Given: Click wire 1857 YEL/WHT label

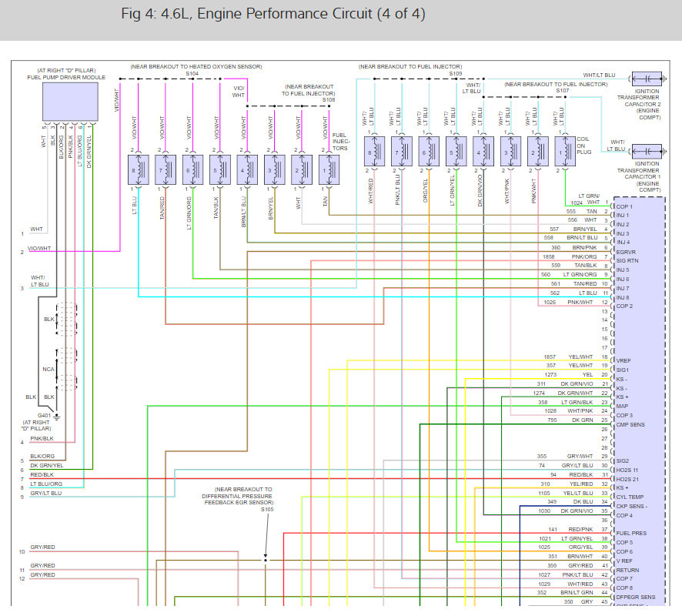Looking at the screenshot, I should [x=569, y=357].
